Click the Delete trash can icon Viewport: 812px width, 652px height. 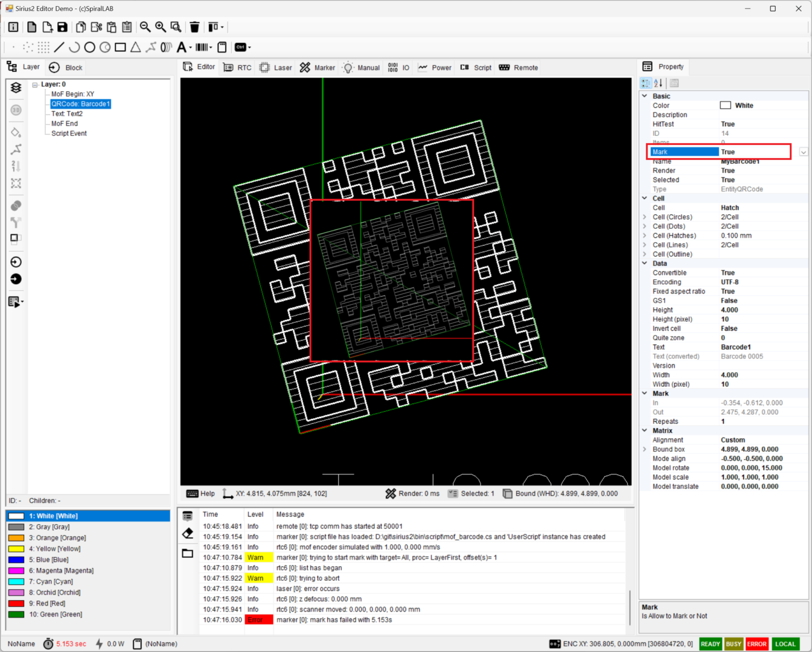[194, 27]
